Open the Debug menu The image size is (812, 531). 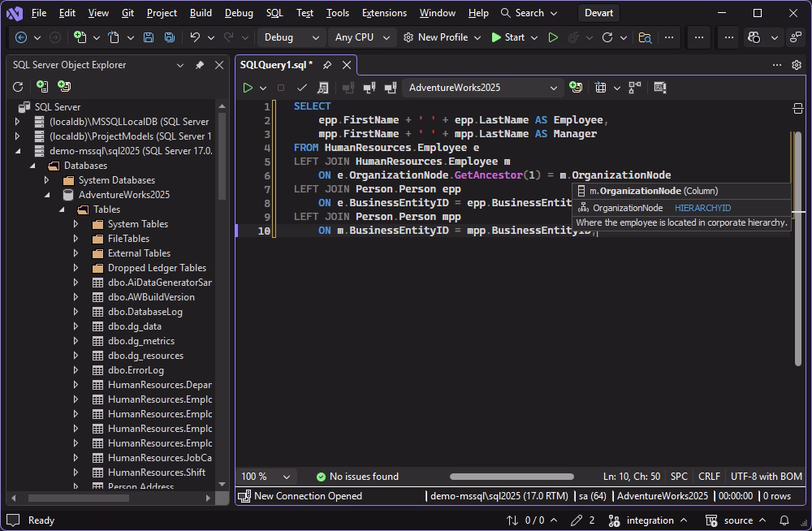point(239,13)
